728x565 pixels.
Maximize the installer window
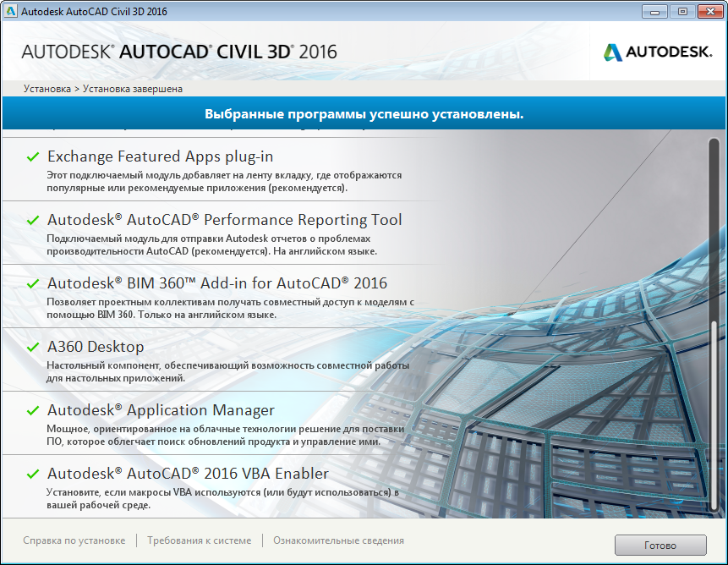pyautogui.click(x=682, y=11)
